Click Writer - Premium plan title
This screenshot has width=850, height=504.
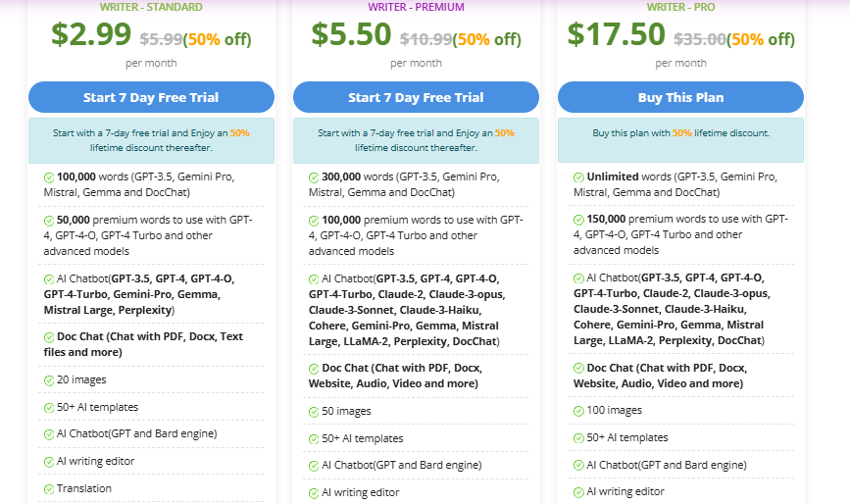click(416, 7)
